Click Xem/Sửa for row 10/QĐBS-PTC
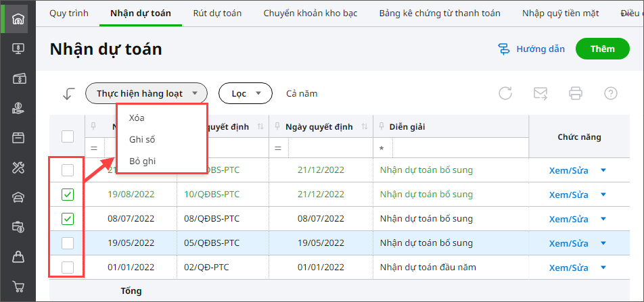Image resolution: width=644 pixels, height=302 pixels. [x=569, y=195]
